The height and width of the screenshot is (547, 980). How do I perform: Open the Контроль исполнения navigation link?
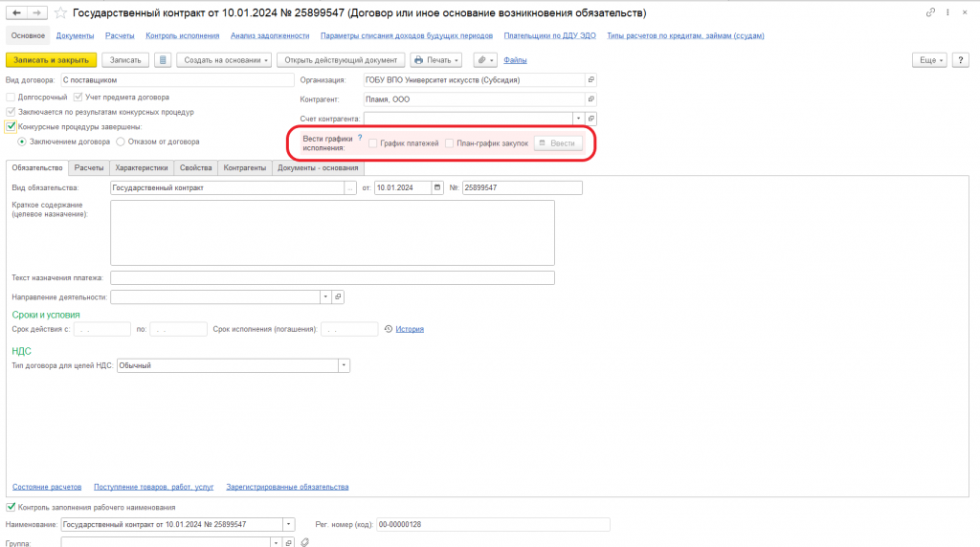[183, 35]
